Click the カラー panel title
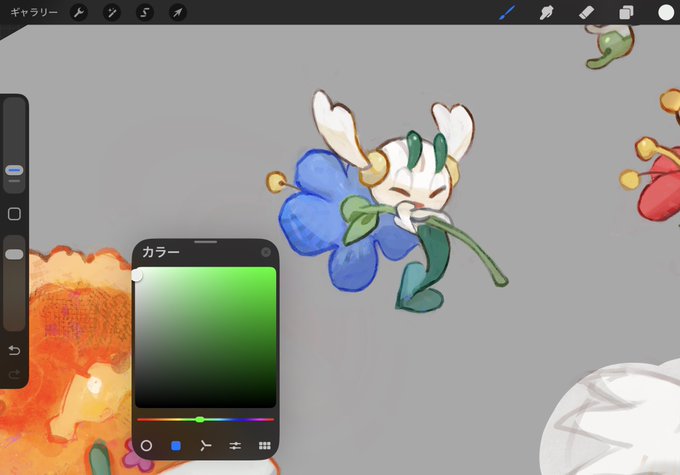This screenshot has width=680, height=475. (161, 252)
